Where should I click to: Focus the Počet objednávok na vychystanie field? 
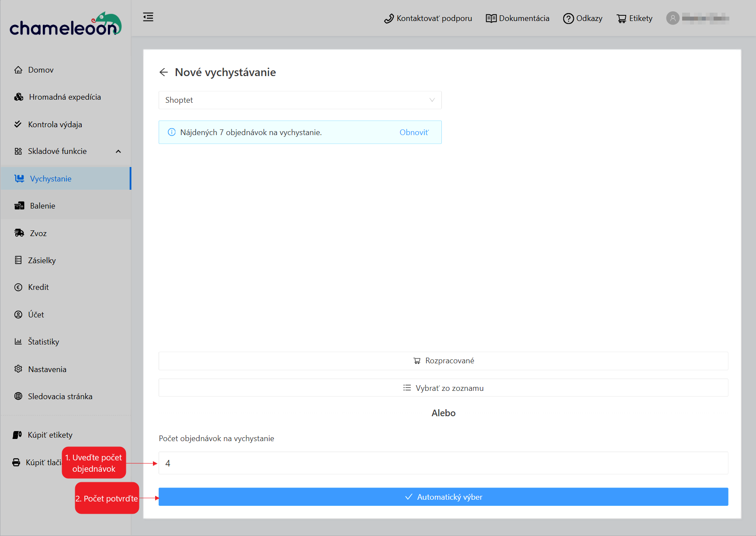coord(443,463)
